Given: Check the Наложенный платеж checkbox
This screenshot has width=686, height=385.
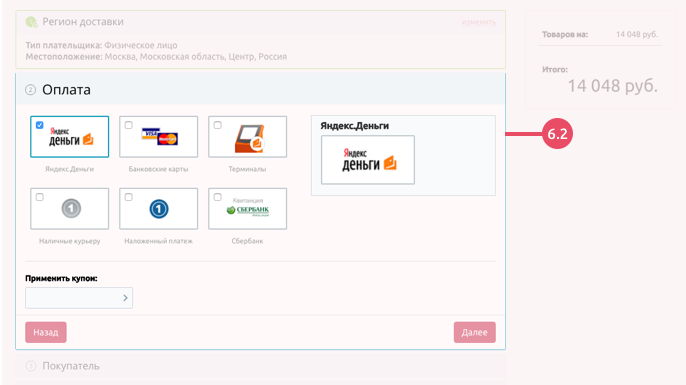Looking at the screenshot, I should pos(129,197).
